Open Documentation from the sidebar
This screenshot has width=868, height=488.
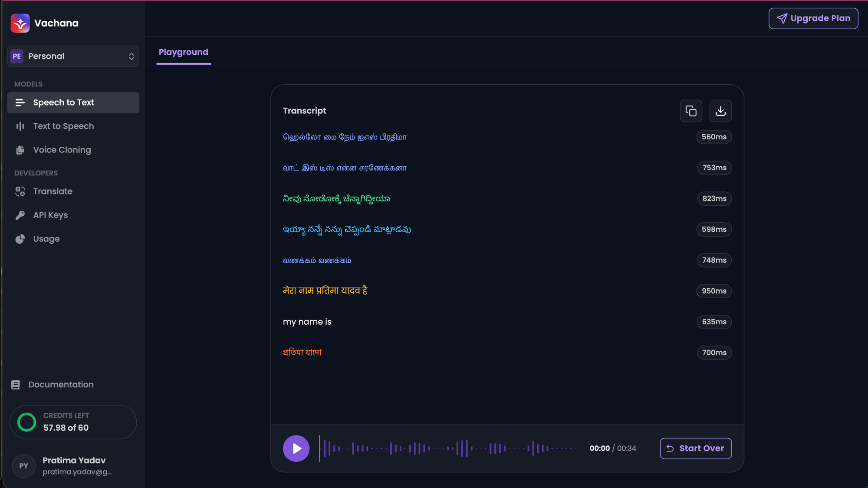tap(61, 385)
